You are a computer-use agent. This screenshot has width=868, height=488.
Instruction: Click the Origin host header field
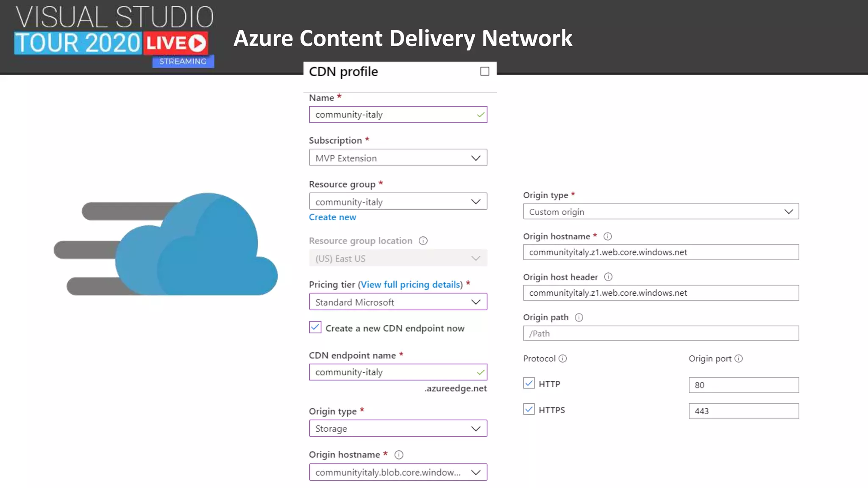pos(661,293)
